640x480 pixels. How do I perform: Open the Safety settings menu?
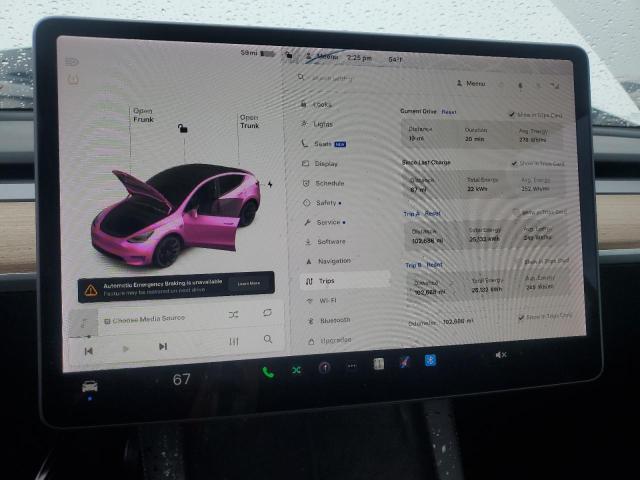coord(322,203)
